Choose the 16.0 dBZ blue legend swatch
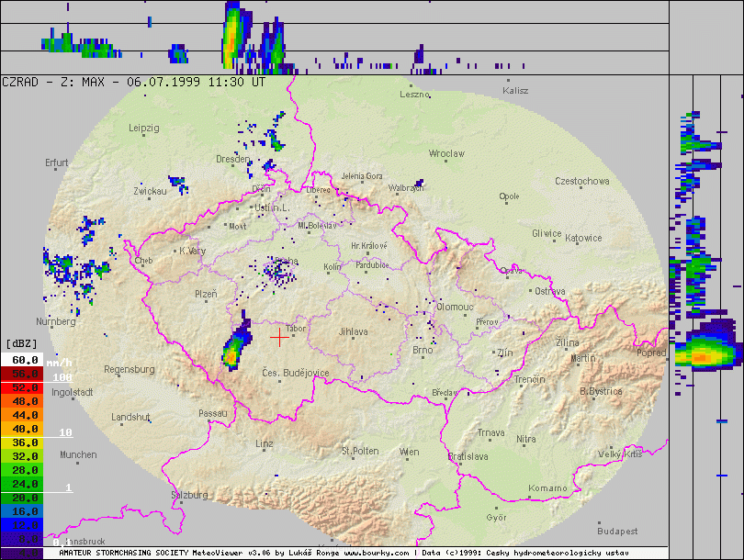Image resolution: width=744 pixels, height=560 pixels. tap(22, 510)
